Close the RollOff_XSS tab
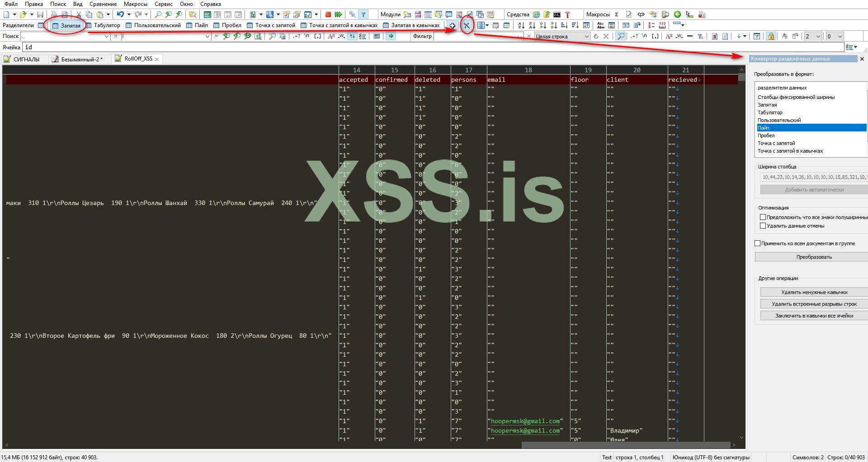This screenshot has width=868, height=462. click(x=157, y=59)
